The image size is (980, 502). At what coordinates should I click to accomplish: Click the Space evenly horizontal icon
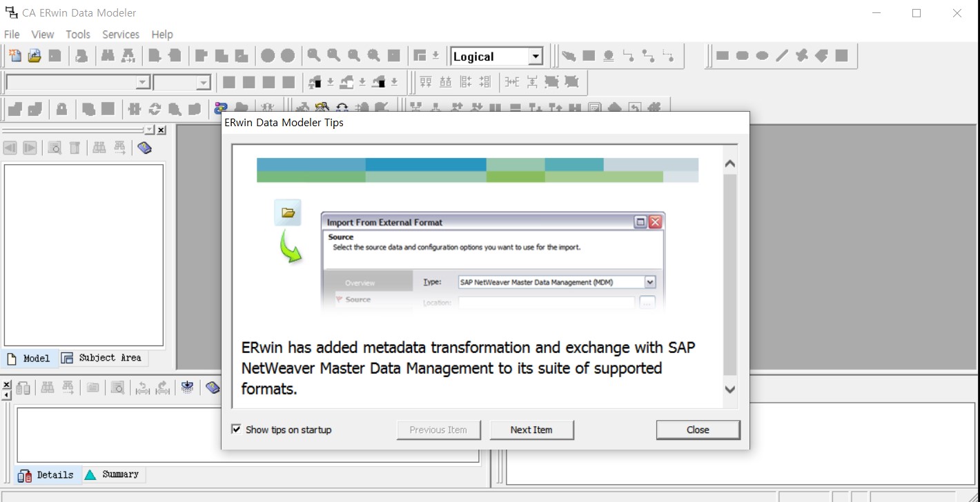(511, 82)
